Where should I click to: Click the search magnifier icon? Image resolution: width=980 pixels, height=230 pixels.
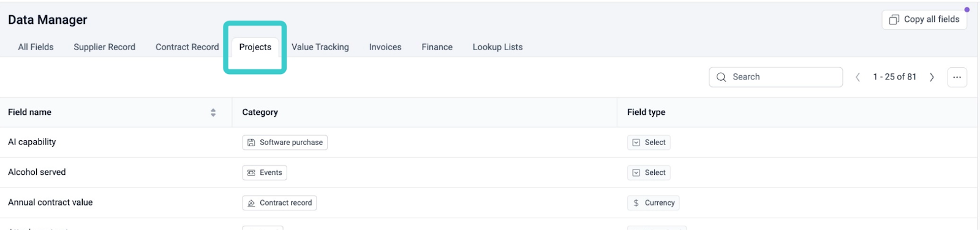pyautogui.click(x=722, y=77)
